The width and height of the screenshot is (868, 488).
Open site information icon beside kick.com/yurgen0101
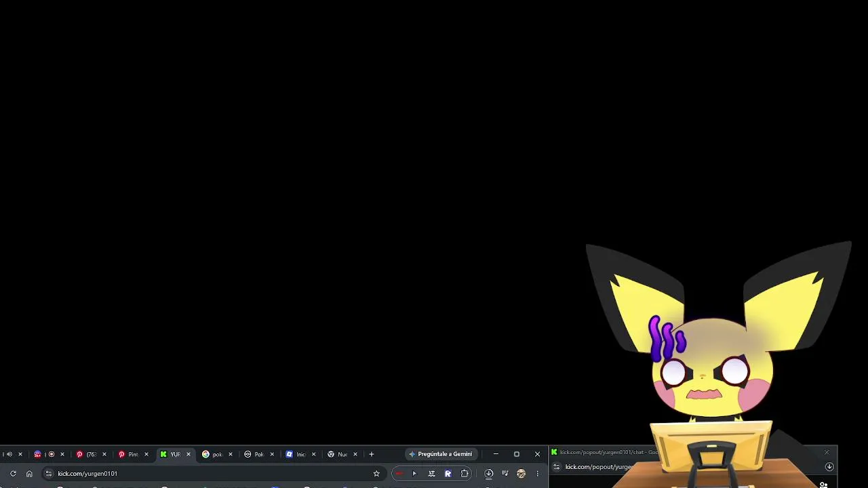(x=48, y=474)
